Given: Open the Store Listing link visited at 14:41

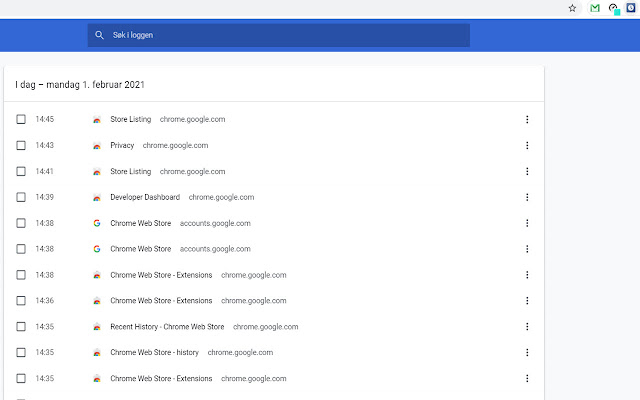Looking at the screenshot, I should pos(131,171).
